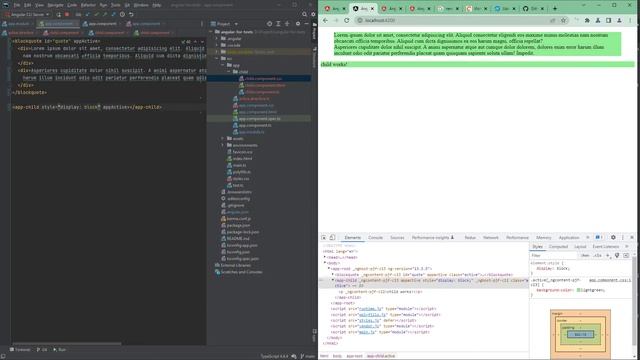Bookmark this page with the star icon
The image size is (640, 360).
[x=564, y=20]
